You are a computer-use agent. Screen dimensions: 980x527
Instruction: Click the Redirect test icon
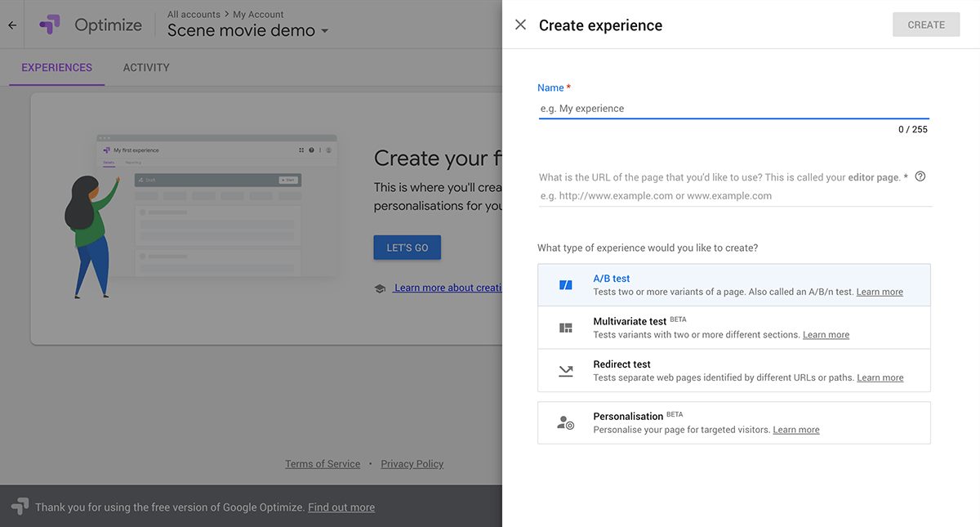(x=565, y=371)
